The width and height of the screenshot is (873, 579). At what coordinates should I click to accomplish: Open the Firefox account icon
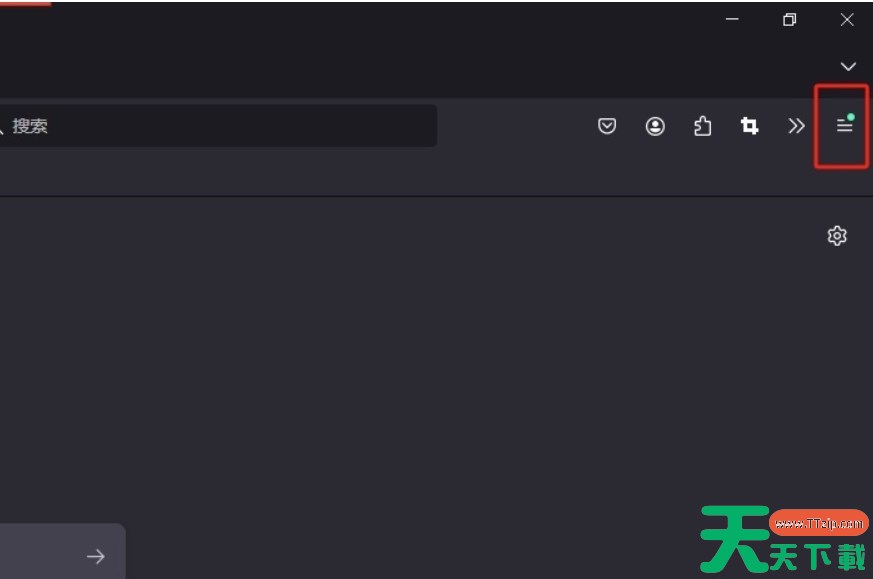655,126
